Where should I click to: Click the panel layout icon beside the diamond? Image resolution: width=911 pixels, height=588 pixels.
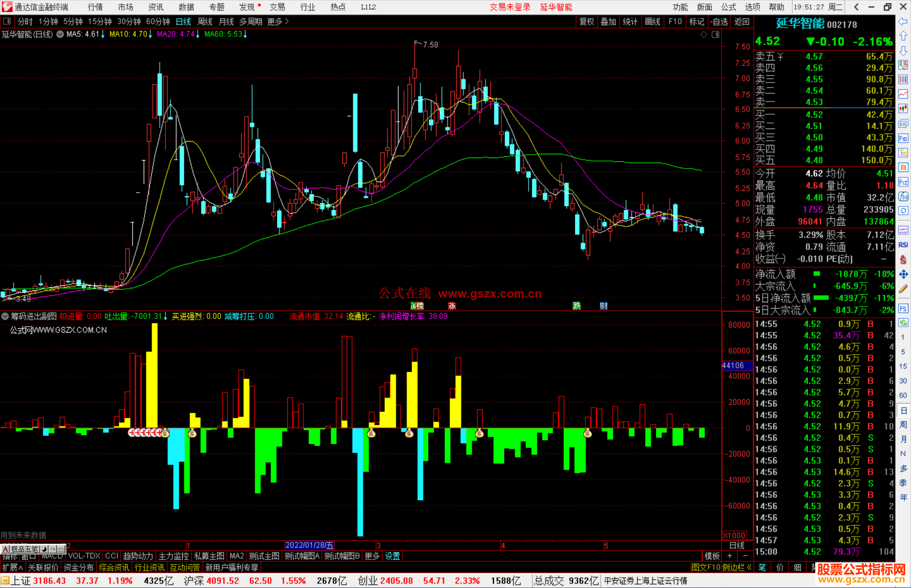click(x=715, y=35)
